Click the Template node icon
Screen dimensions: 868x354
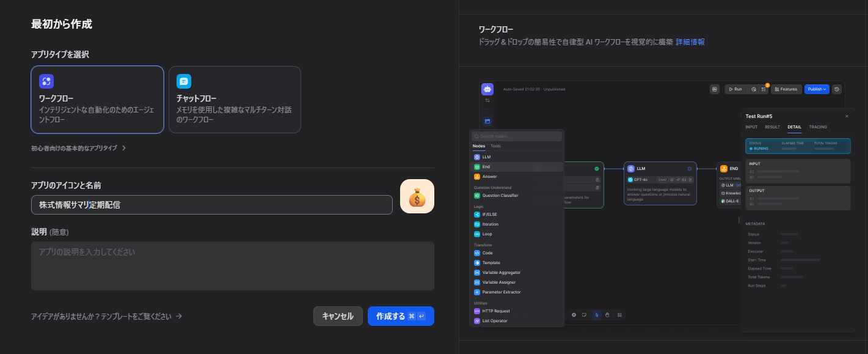pyautogui.click(x=477, y=263)
